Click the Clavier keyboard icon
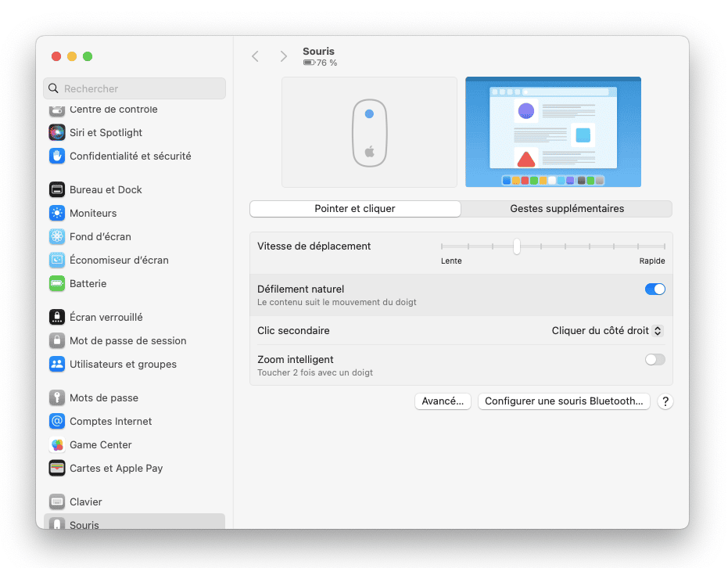 point(57,501)
